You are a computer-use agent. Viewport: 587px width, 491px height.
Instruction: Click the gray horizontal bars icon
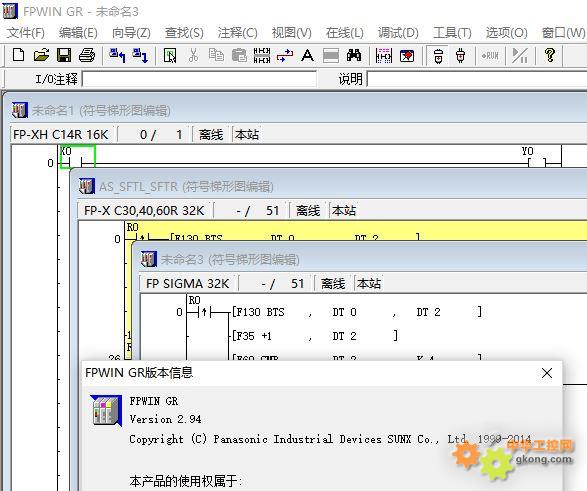(331, 55)
